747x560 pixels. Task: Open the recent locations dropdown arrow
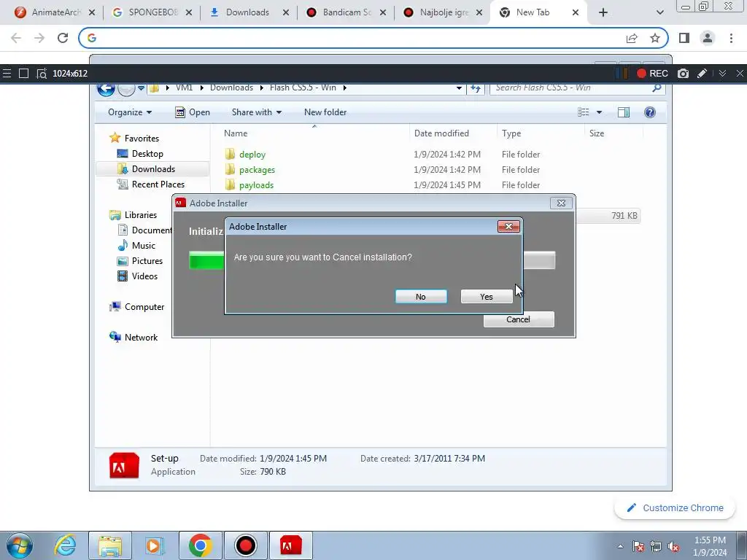point(141,88)
